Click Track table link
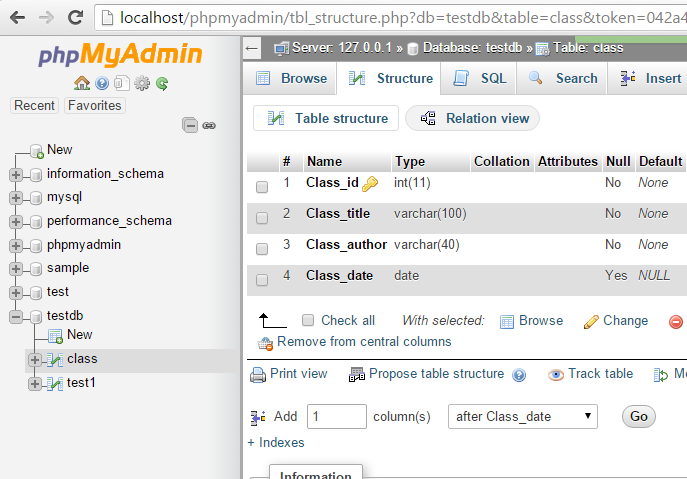 pyautogui.click(x=600, y=373)
